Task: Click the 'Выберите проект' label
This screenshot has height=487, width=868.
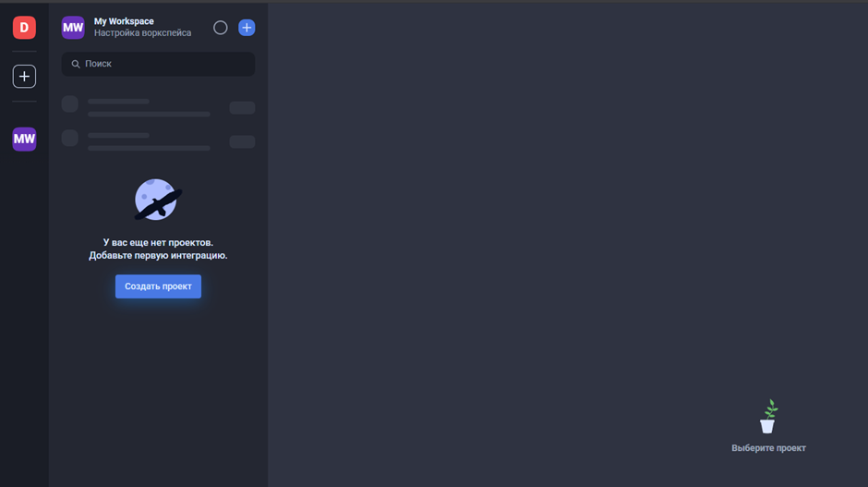Action: [768, 448]
